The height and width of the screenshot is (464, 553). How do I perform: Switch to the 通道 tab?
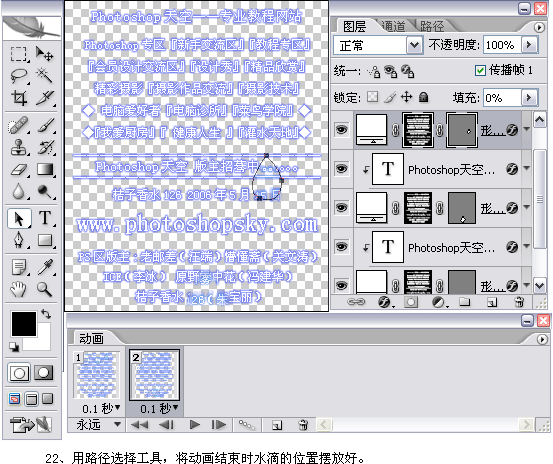point(393,26)
